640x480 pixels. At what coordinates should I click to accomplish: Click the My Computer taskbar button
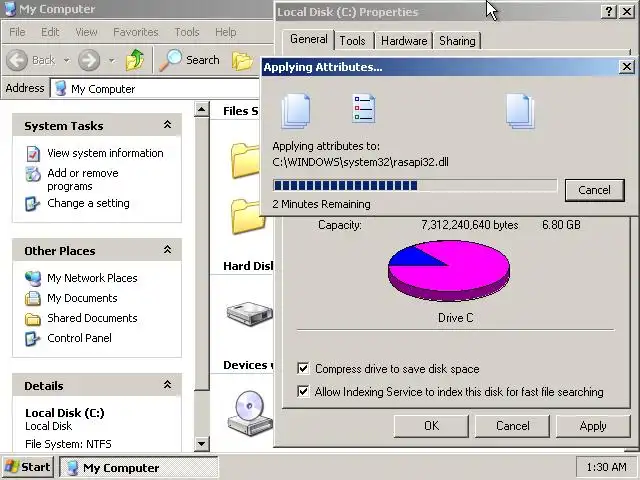(139, 467)
